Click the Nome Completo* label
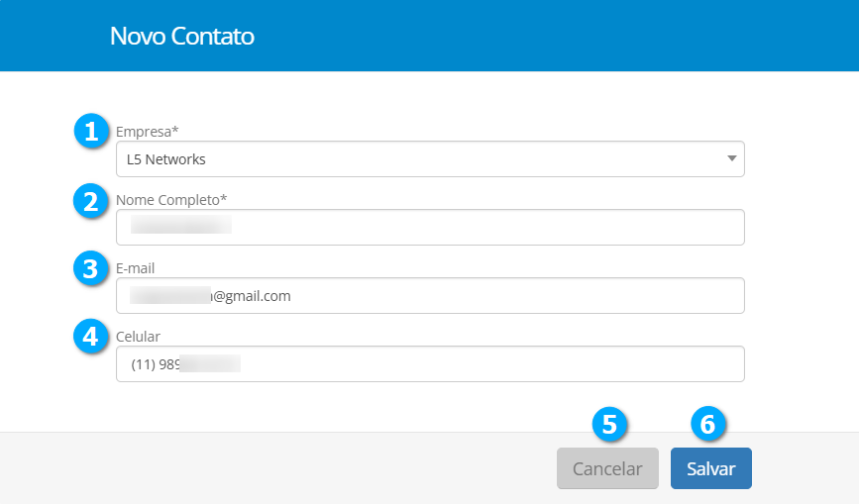 point(171,200)
